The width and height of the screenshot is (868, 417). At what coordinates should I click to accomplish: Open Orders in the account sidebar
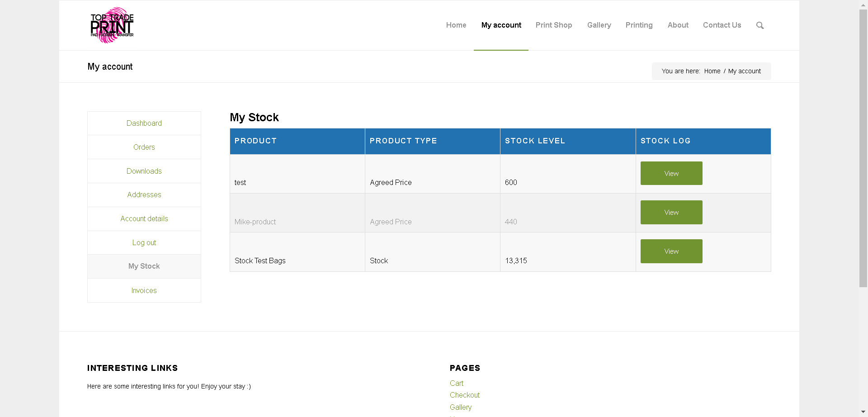click(144, 147)
